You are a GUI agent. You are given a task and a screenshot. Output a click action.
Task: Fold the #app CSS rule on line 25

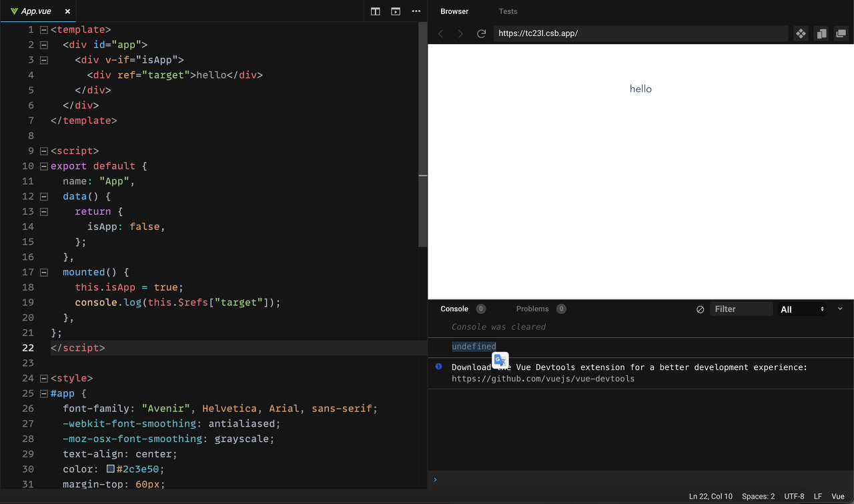pos(44,393)
